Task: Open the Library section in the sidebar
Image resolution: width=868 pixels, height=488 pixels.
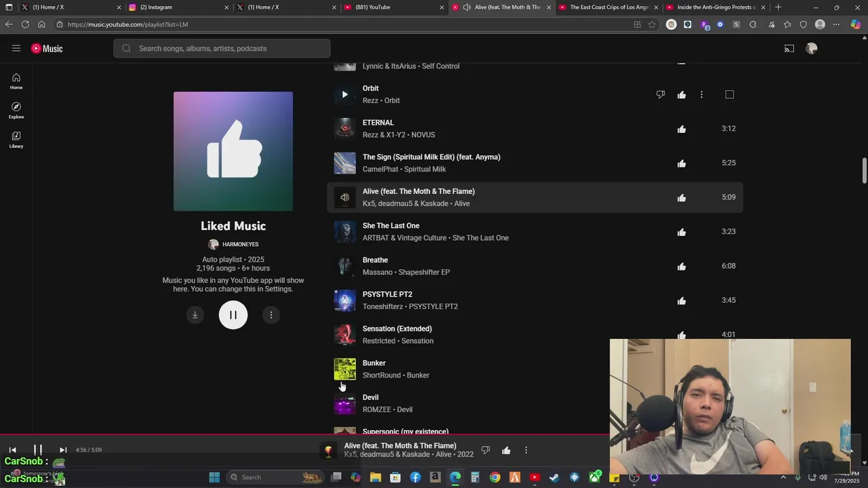Action: [16, 140]
